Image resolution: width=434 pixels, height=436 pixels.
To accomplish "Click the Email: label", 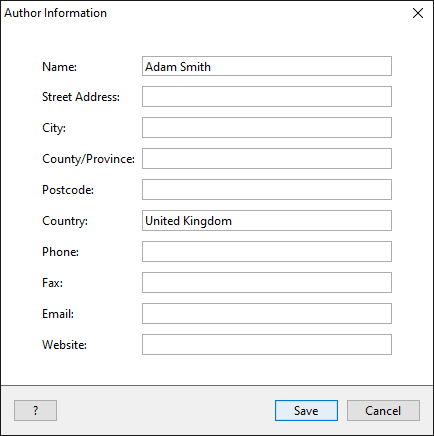I will coord(58,314).
